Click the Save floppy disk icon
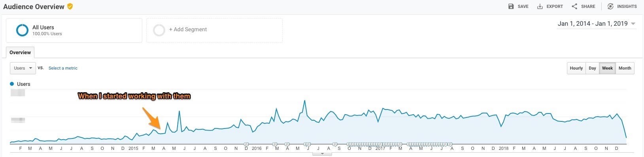This screenshot has height=157, width=644. tap(511, 6)
